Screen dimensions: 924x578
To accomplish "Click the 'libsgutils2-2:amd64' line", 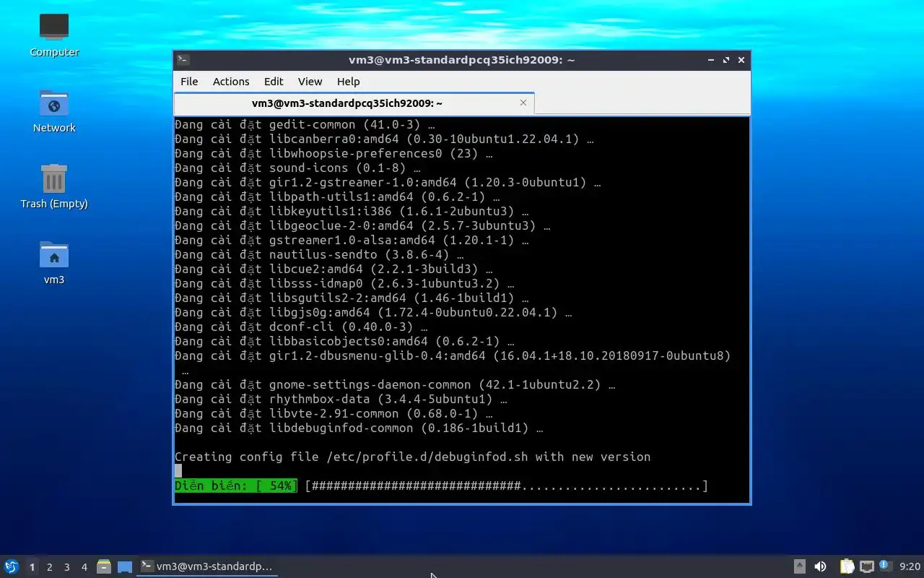I will 352,298.
